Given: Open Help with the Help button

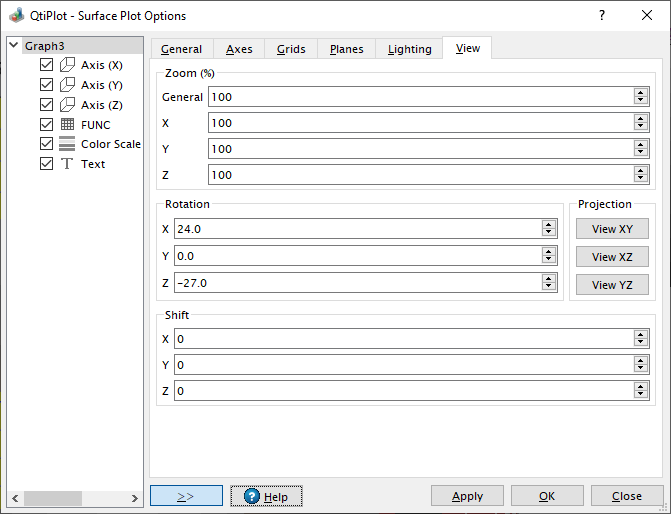Looking at the screenshot, I should 266,496.
